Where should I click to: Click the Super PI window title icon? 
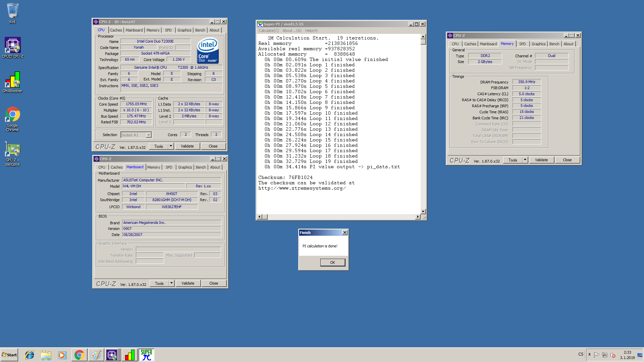pyautogui.click(x=260, y=24)
